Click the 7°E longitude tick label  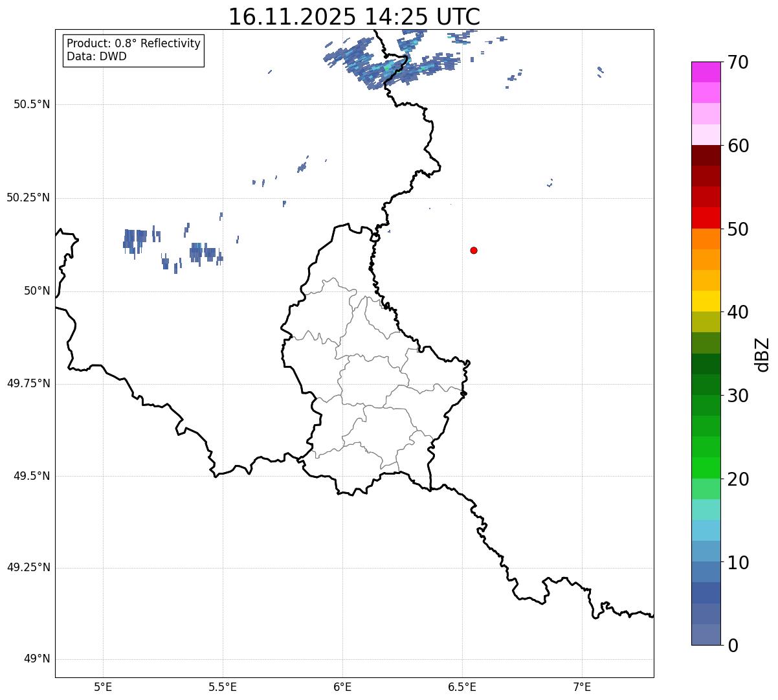(x=582, y=686)
